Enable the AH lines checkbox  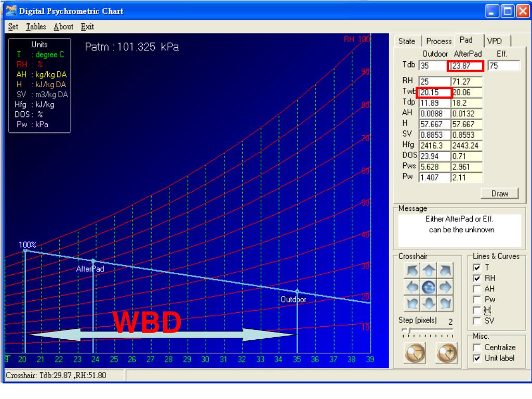pyautogui.click(x=477, y=289)
